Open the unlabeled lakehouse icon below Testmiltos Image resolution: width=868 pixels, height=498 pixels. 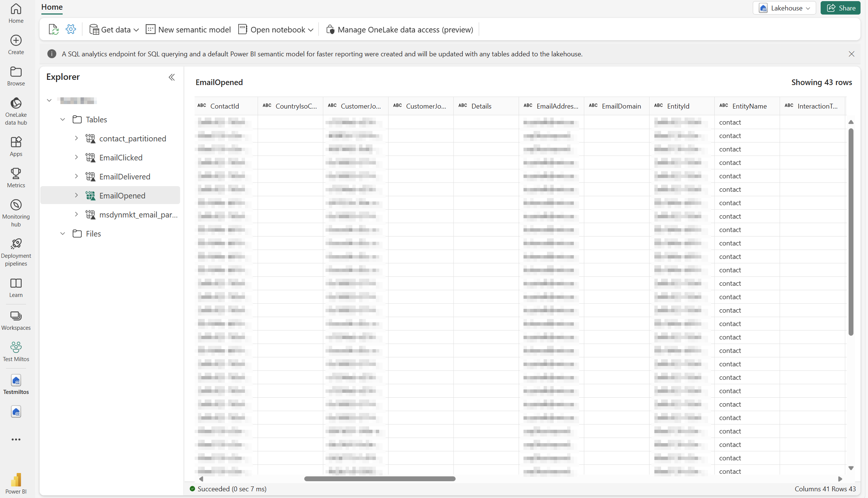coord(16,412)
